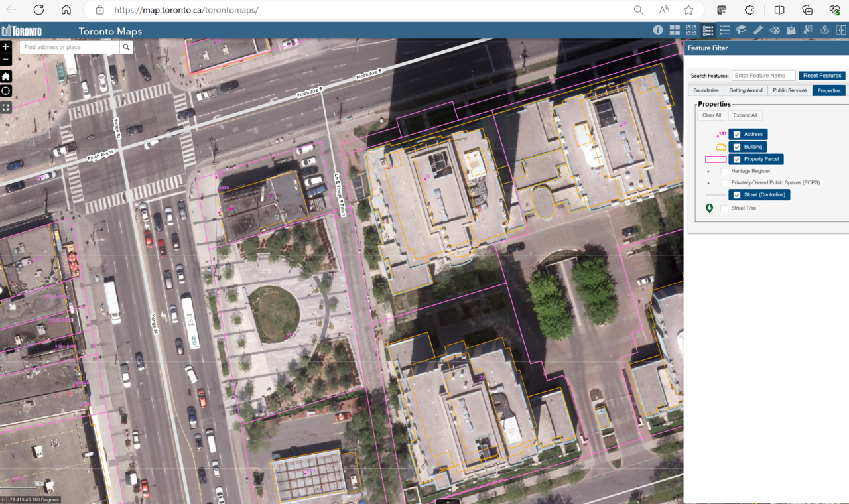Click browser zoom-out magnifier icon
849x504 pixels.
(638, 10)
